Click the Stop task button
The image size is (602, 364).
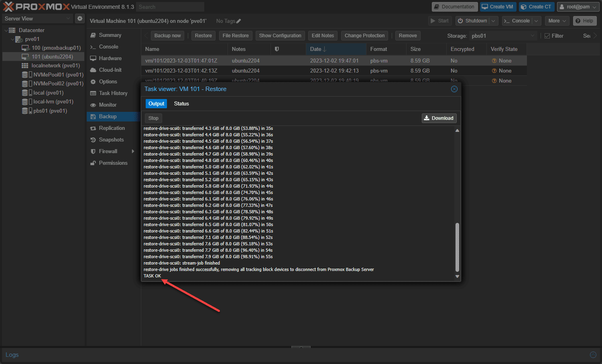(153, 118)
